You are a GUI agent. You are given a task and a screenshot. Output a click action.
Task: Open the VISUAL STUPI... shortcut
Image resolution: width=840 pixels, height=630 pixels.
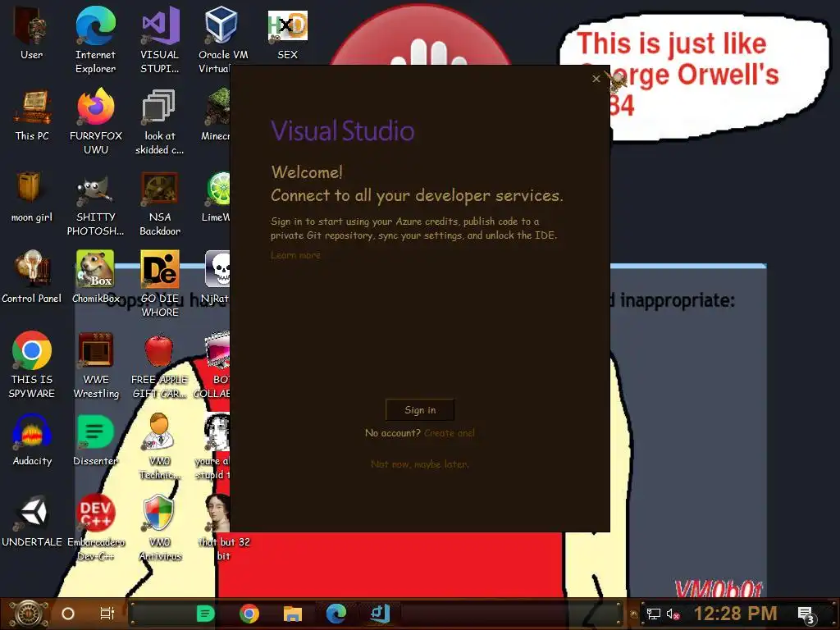tap(160, 39)
